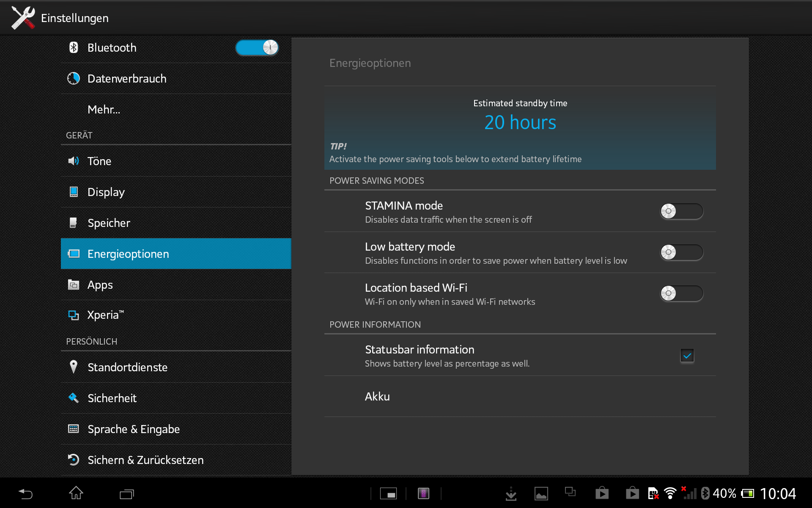
Task: Tap the Wi-Fi status icon
Action: pos(670,494)
